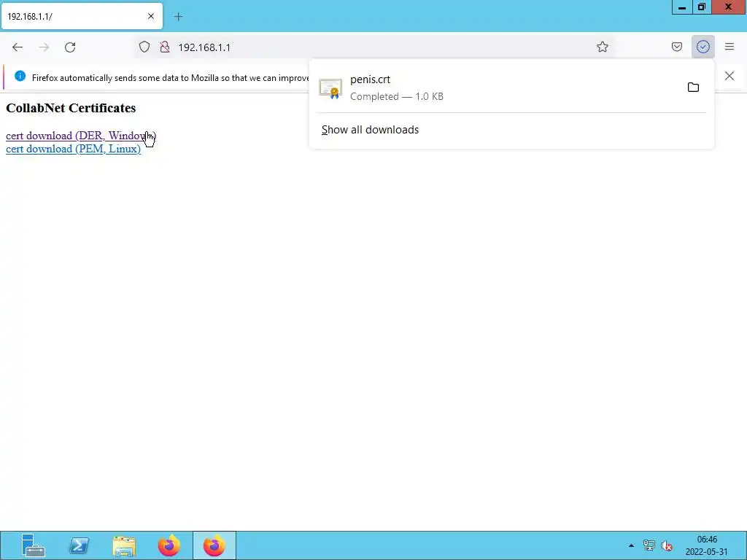Select the active Firefox taskbar window
The height and width of the screenshot is (560, 747).
click(214, 545)
